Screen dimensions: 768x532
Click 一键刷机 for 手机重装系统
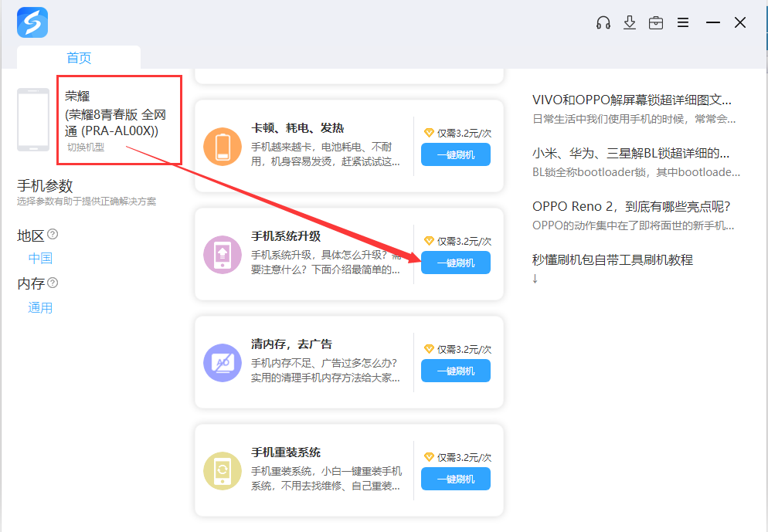click(x=455, y=479)
